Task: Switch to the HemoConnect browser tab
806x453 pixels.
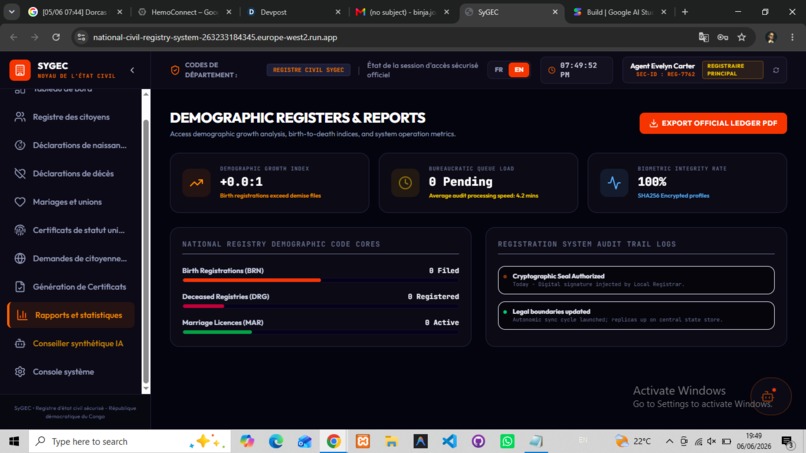Action: pyautogui.click(x=185, y=12)
